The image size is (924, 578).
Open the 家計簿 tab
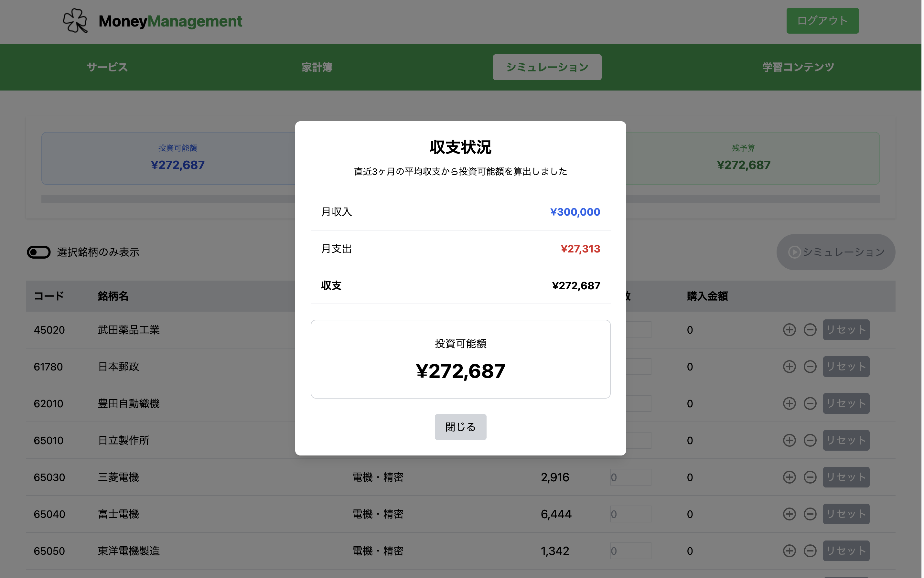(317, 67)
